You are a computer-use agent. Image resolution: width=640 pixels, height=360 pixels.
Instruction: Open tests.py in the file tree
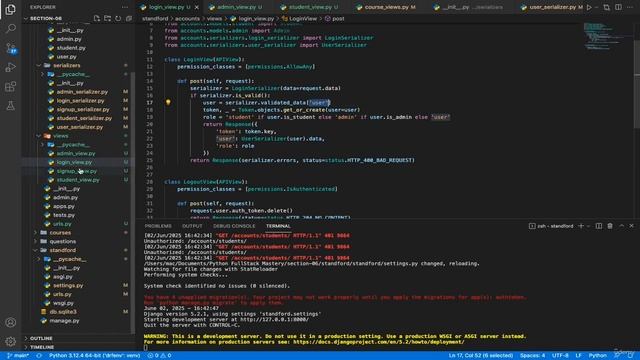tap(64, 215)
